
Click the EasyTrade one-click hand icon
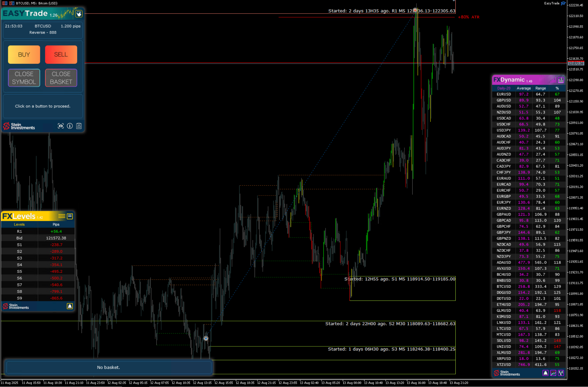coord(79,14)
